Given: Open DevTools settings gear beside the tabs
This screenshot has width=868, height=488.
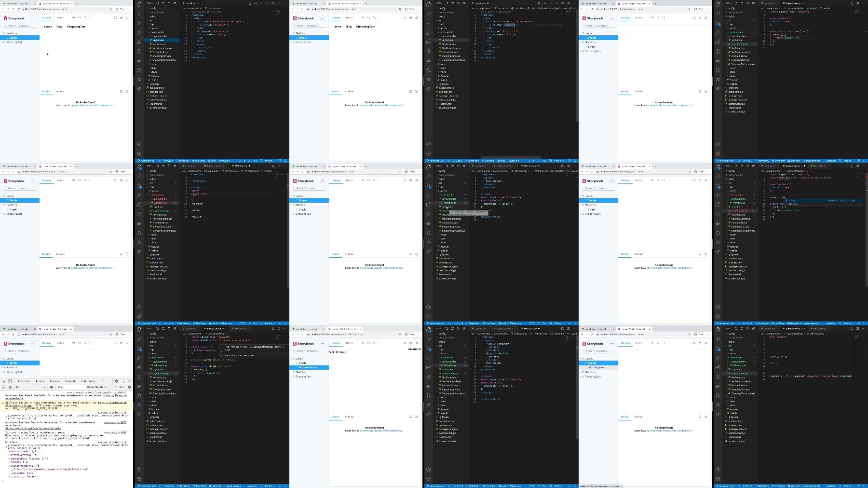Looking at the screenshot, I should (x=117, y=381).
